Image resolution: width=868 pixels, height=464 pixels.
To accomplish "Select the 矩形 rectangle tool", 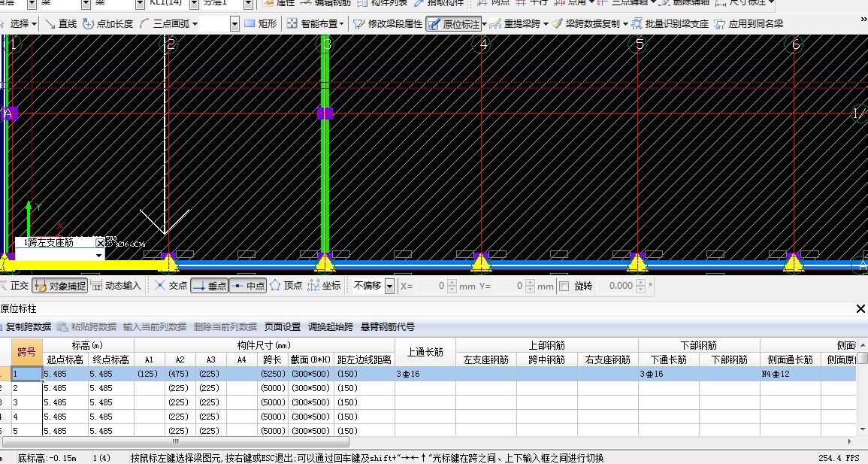I will (261, 24).
